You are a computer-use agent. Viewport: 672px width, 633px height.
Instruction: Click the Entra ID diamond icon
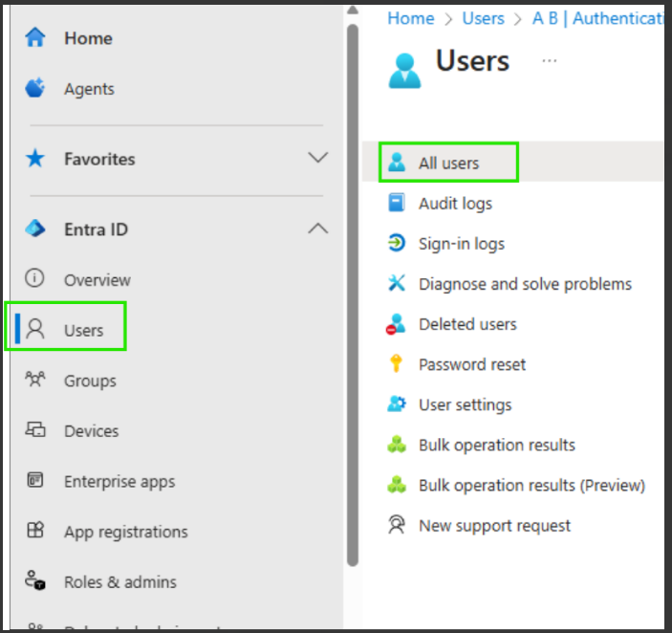tap(35, 229)
